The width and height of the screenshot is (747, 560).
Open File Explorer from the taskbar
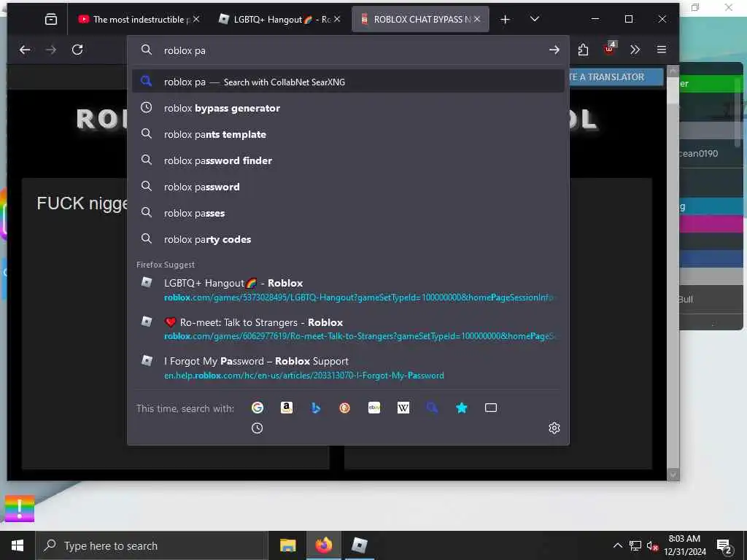(x=287, y=545)
